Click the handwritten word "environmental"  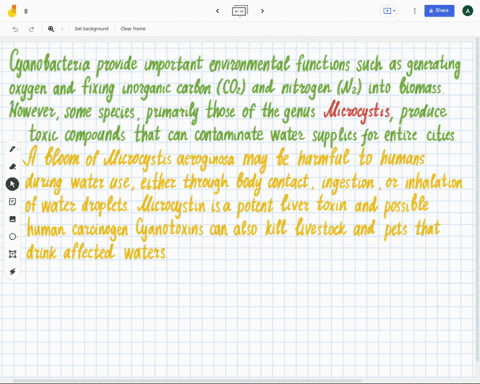[x=250, y=64]
